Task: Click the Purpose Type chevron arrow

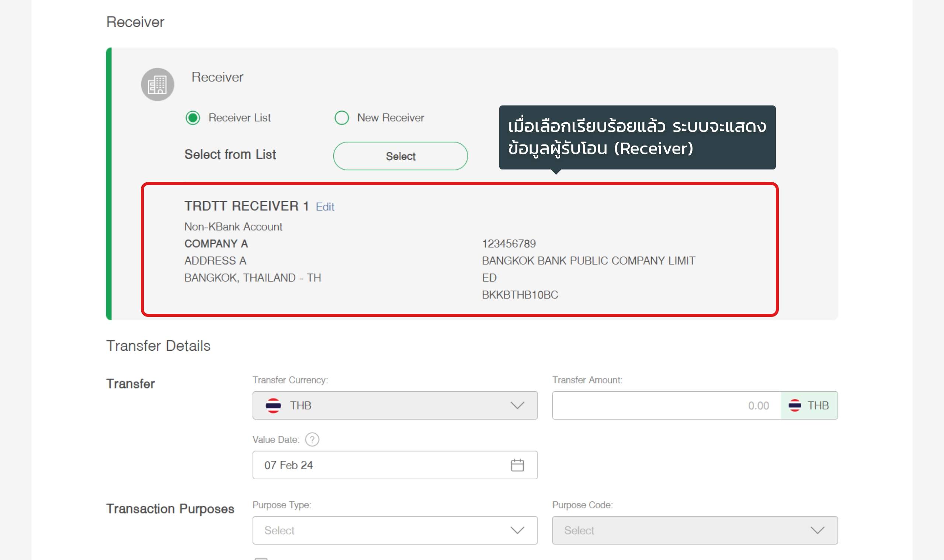Action: [517, 530]
